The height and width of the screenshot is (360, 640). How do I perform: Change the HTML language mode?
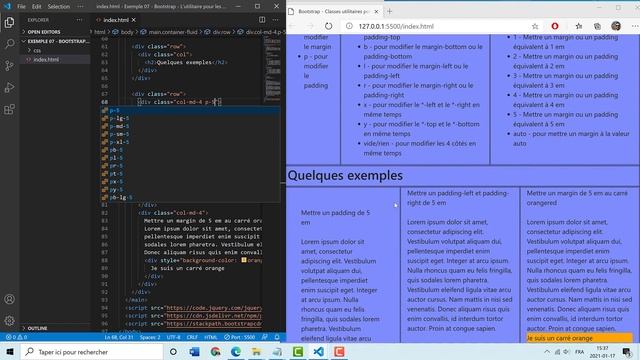[x=211, y=337]
